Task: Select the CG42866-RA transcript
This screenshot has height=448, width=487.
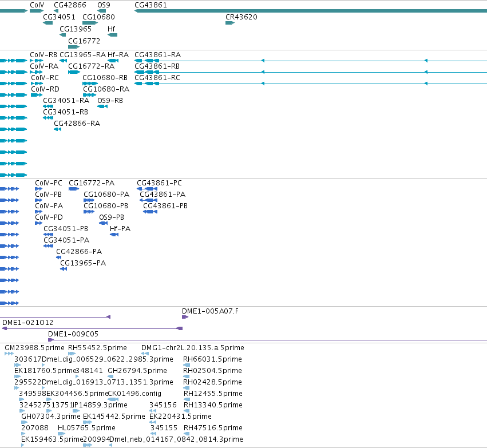Action: point(57,129)
